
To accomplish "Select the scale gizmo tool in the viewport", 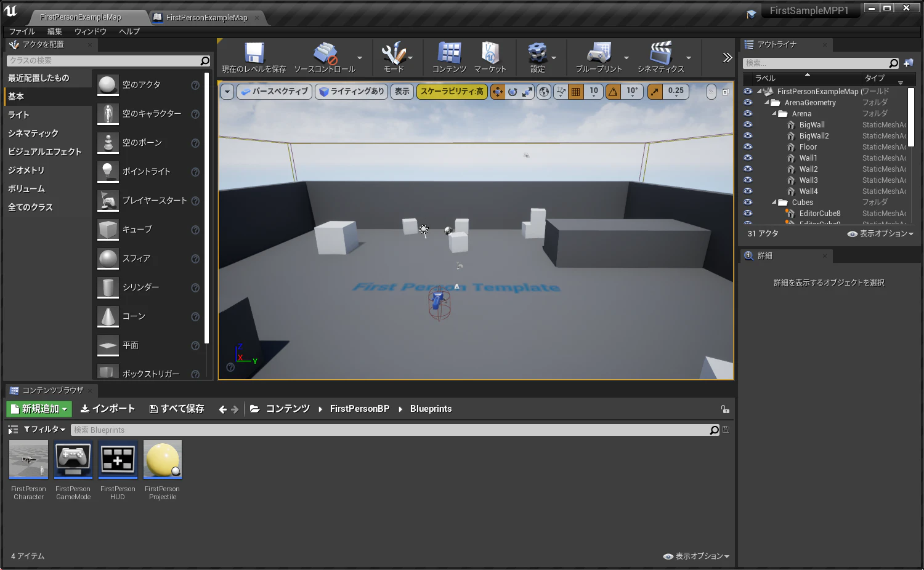I will pos(527,92).
